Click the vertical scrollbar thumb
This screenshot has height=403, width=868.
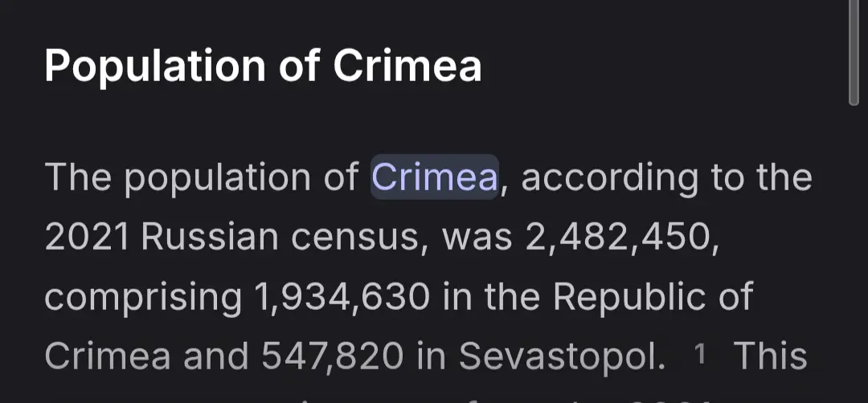[x=854, y=52]
